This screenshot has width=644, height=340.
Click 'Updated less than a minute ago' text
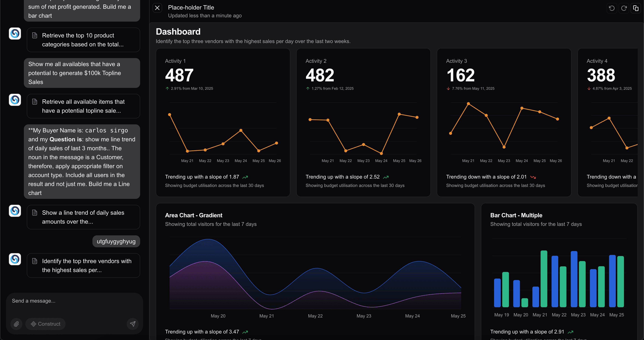click(205, 15)
